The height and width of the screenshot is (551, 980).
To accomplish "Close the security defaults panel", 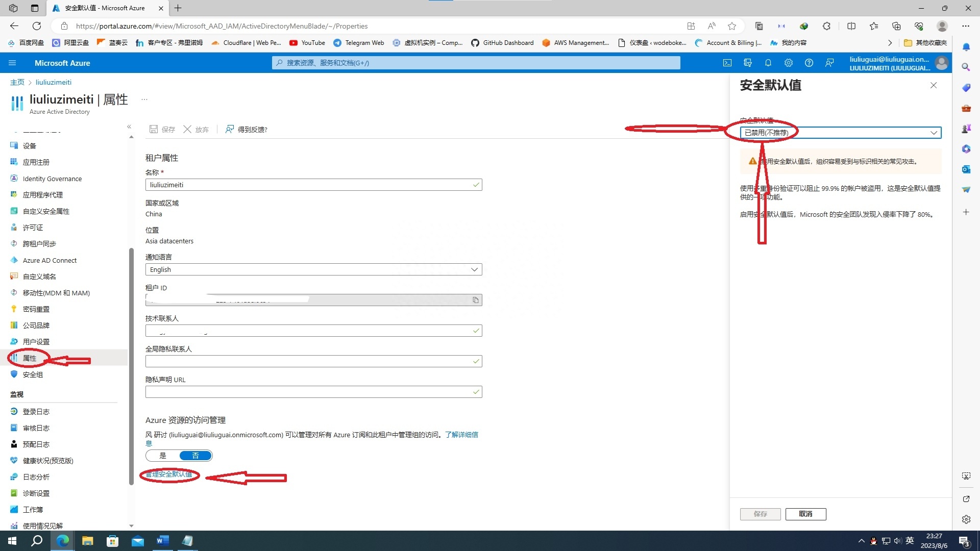I will point(934,85).
